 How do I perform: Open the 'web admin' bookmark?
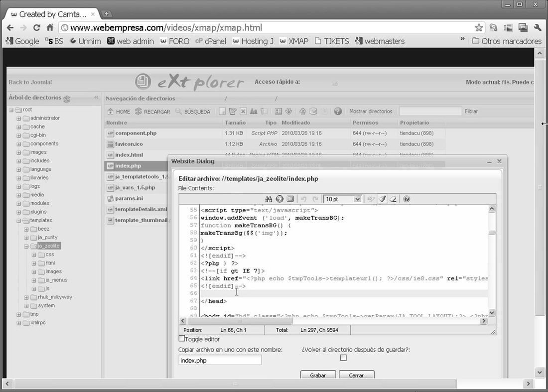point(131,41)
